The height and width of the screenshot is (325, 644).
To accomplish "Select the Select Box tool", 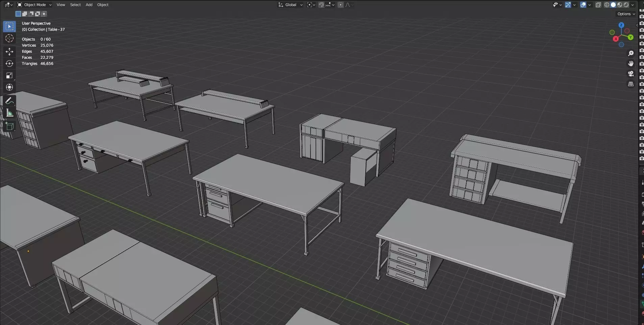I will 9,26.
